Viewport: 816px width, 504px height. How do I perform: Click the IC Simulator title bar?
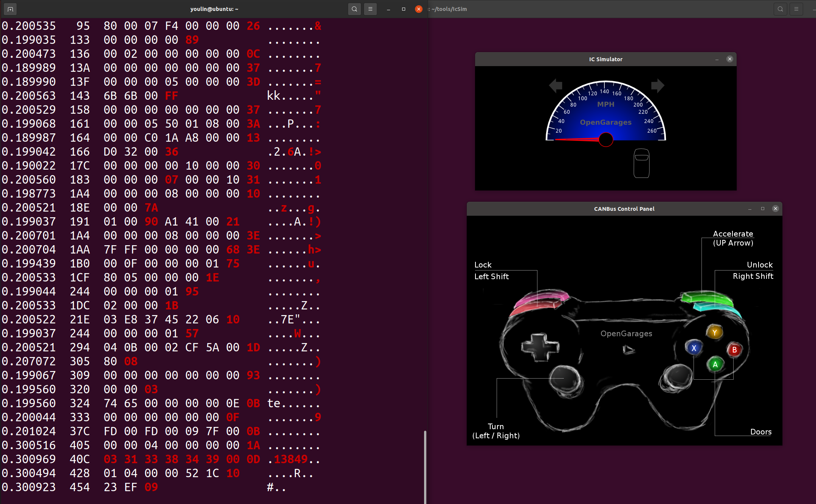pos(605,59)
